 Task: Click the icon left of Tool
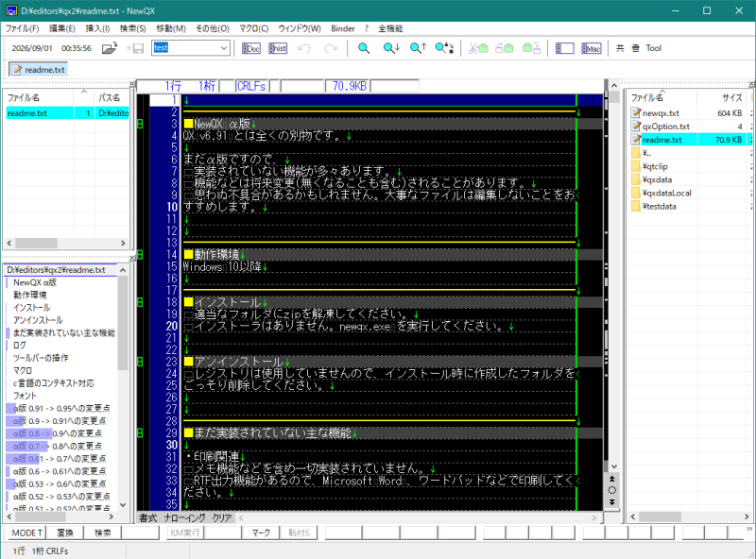[635, 48]
